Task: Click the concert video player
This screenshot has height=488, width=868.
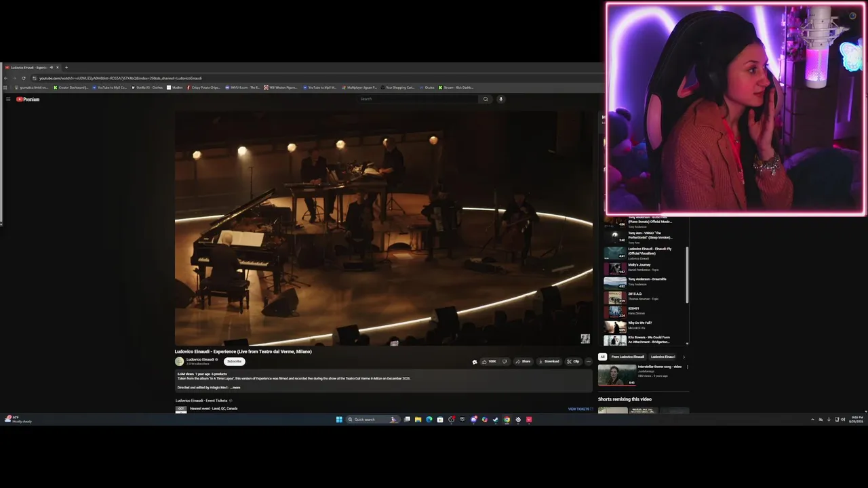Action: click(x=384, y=228)
